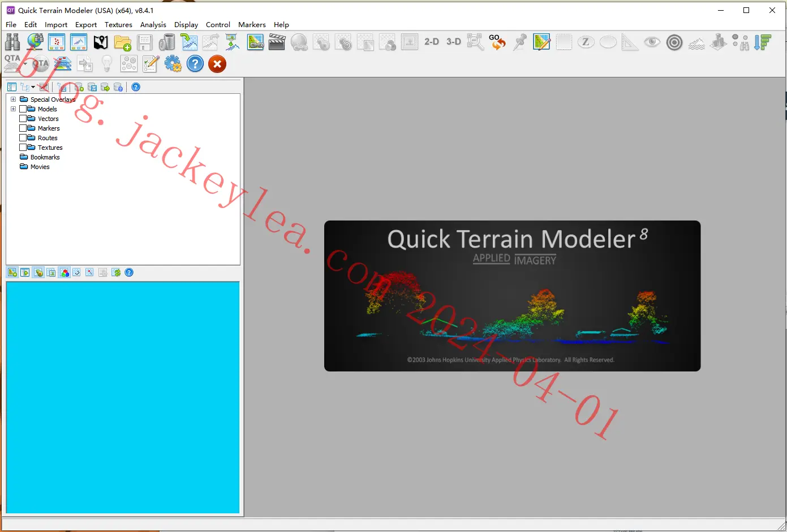Click the dashed rectangle selection icon
This screenshot has height=532, width=787.
(564, 42)
